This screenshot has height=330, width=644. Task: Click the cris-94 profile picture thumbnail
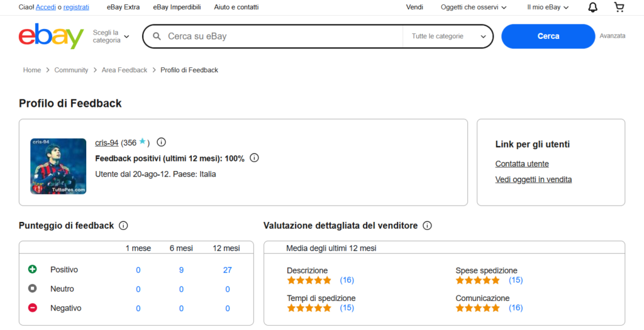pos(58,166)
